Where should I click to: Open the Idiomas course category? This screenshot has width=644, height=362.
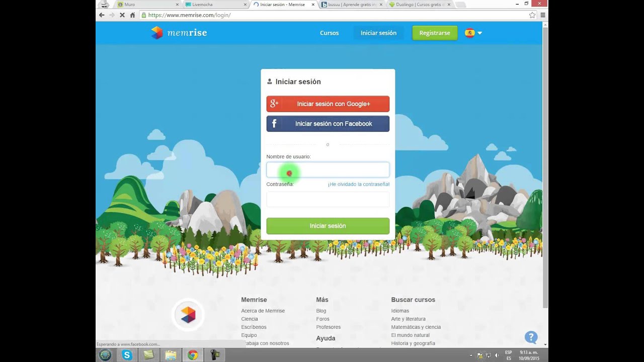coord(400,311)
